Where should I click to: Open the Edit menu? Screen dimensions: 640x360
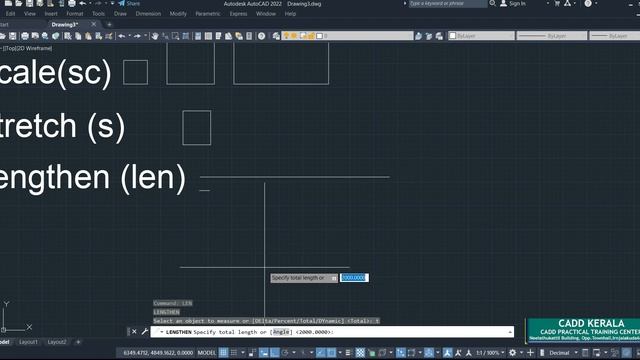point(10,13)
